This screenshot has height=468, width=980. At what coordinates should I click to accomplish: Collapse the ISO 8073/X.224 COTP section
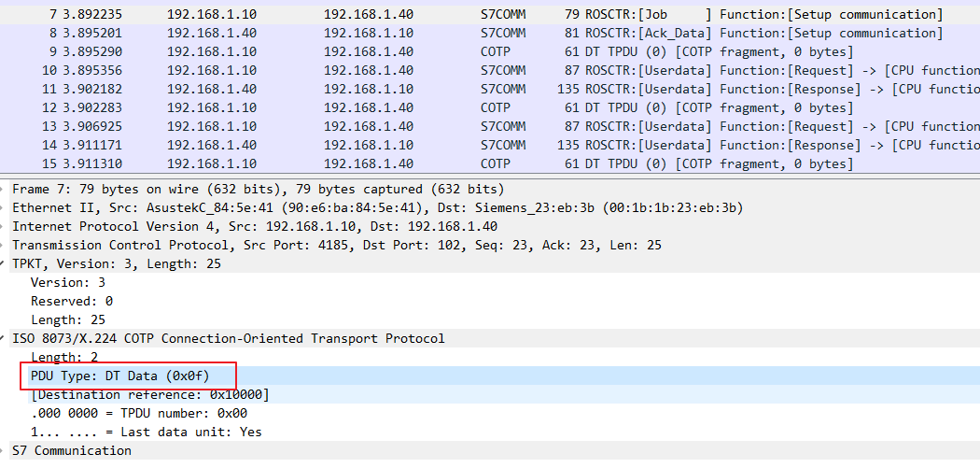pyautogui.click(x=5, y=338)
